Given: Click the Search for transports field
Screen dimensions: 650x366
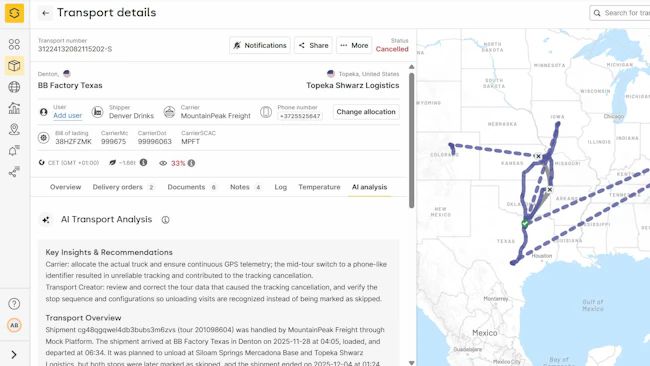Looking at the screenshot, I should click(620, 13).
